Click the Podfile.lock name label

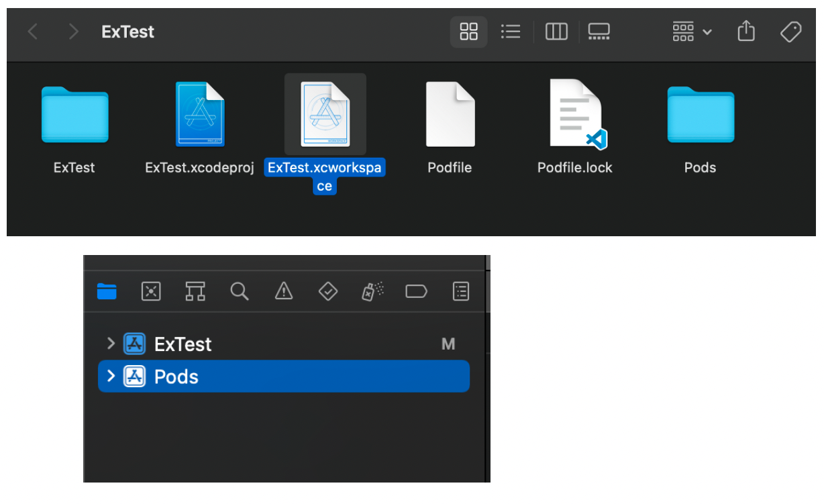(575, 168)
